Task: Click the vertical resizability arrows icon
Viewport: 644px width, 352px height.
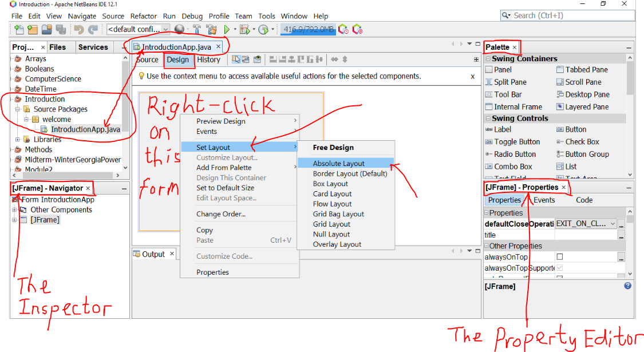Action: click(345, 60)
